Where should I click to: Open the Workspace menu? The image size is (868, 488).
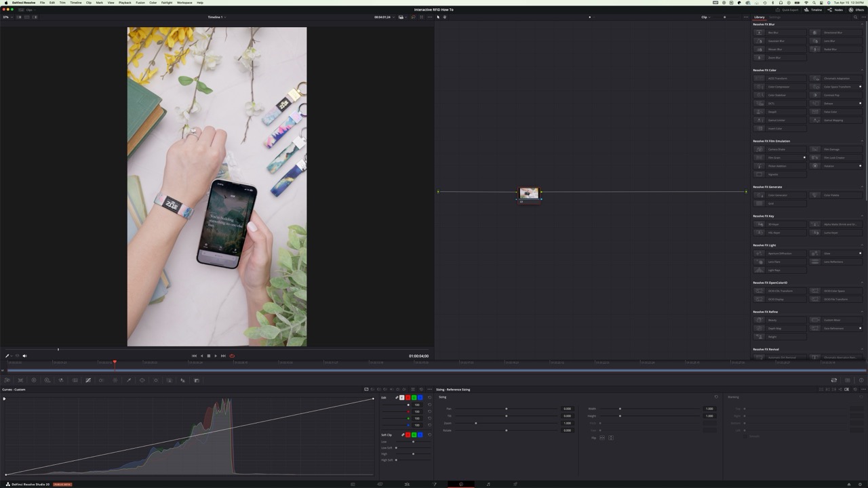tap(184, 3)
